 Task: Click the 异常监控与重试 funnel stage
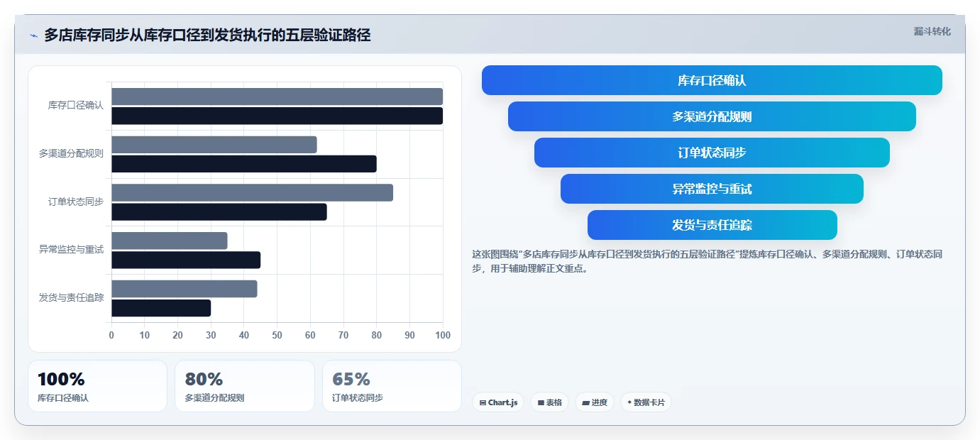pos(712,189)
